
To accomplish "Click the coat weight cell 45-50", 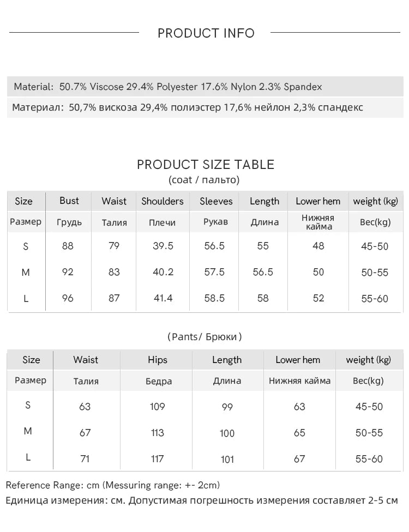I will [375, 246].
